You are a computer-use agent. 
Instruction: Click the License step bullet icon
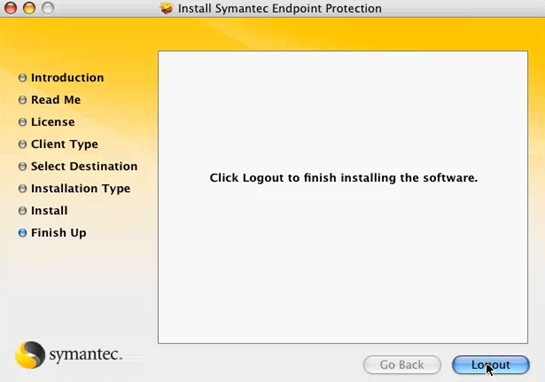(x=23, y=122)
